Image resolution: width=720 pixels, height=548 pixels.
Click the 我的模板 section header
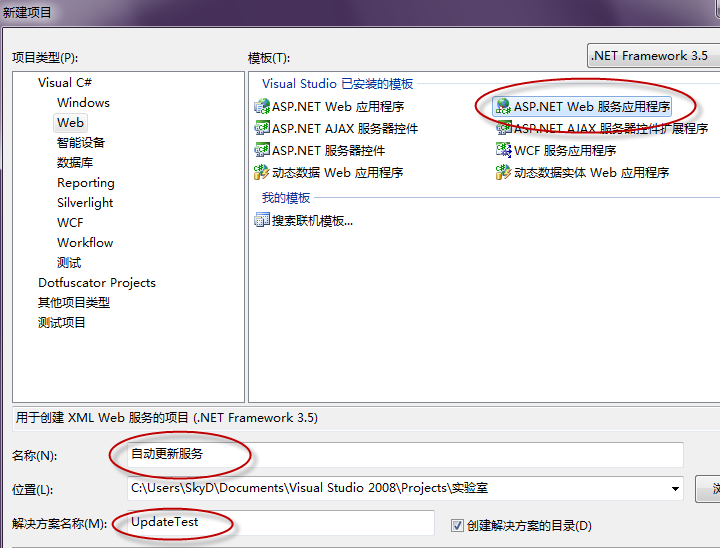tap(286, 198)
